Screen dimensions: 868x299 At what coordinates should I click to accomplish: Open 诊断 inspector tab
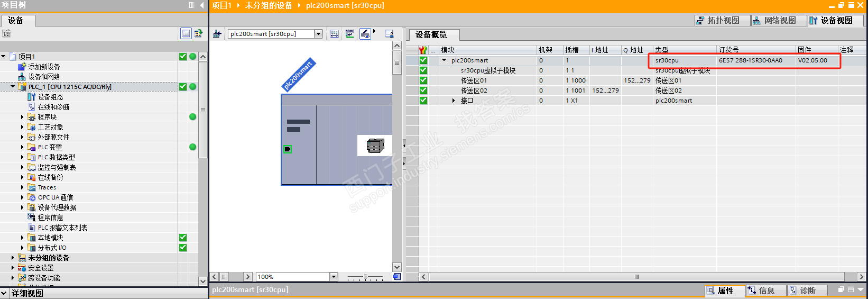807,291
